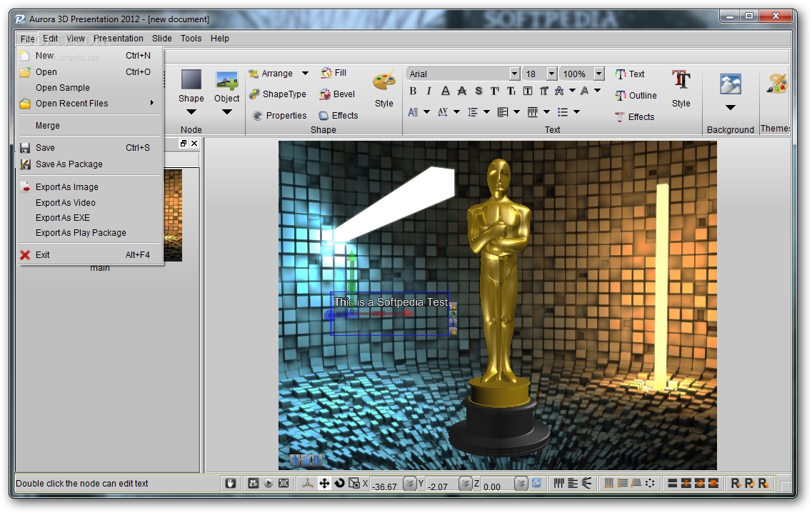Toggle underline text formatting
812x513 pixels.
coord(446,91)
